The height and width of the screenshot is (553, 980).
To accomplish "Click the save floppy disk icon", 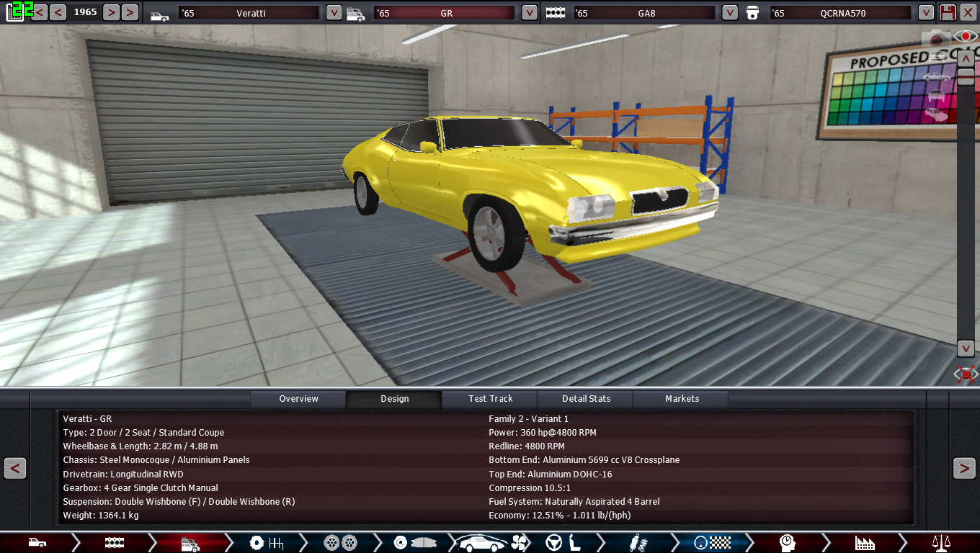I will tap(948, 12).
